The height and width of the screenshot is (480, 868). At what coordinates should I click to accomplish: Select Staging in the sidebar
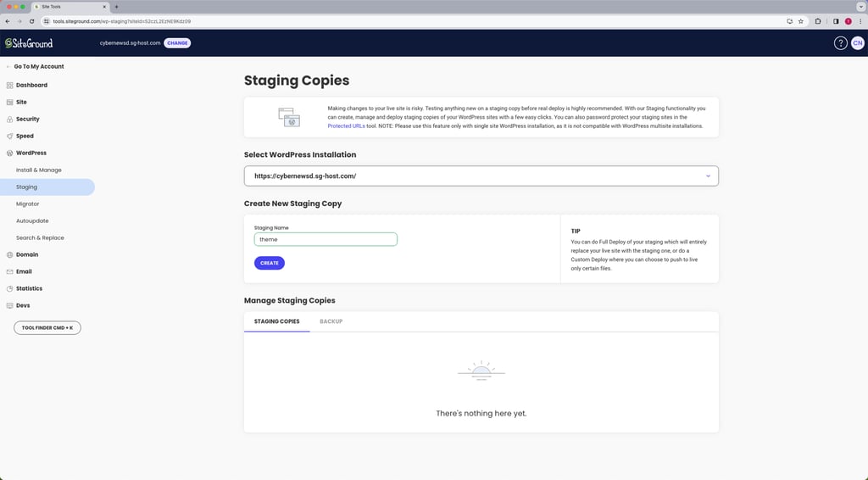pos(47,187)
